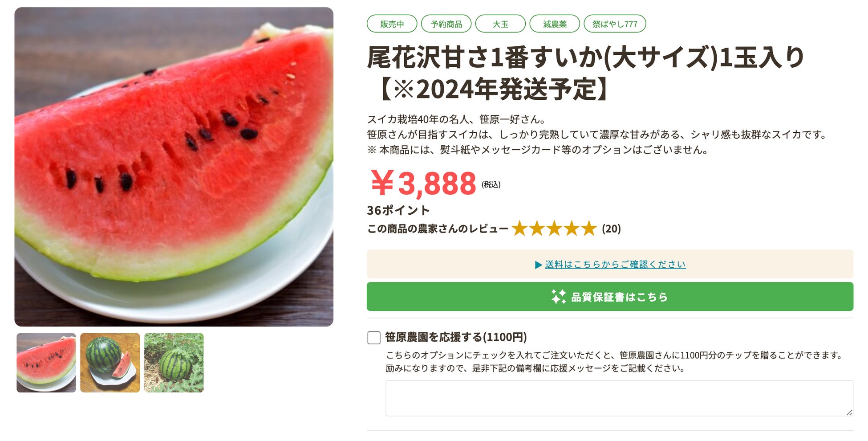Click the 笹原農園を応援する(1100円) label
Screen dimensions: 868x441
[x=456, y=337]
